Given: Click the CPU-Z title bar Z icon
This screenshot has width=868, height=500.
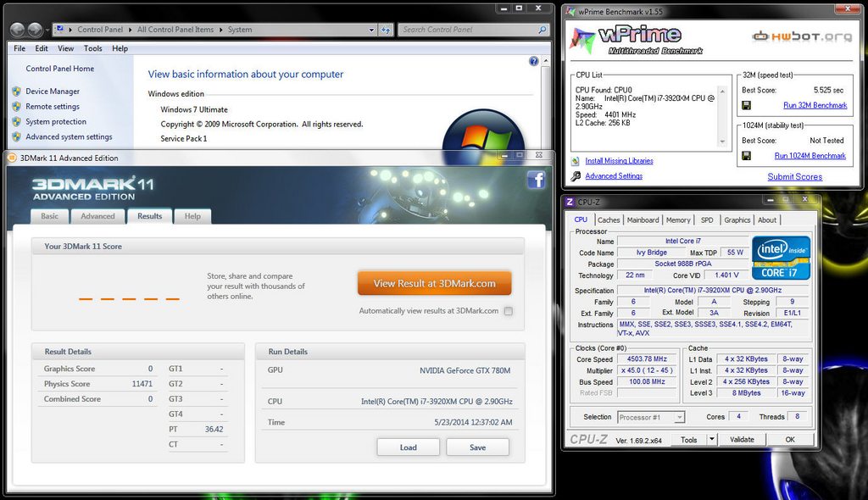Looking at the screenshot, I should pyautogui.click(x=570, y=202).
